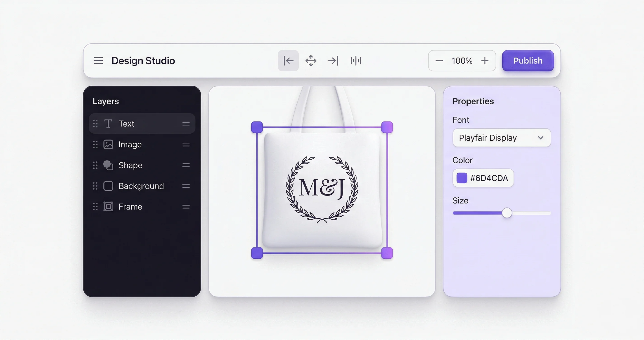Click the Background layer icon

pos(108,186)
